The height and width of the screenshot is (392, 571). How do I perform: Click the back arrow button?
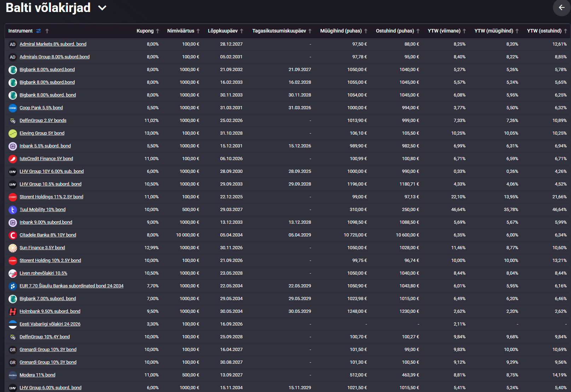561,7
